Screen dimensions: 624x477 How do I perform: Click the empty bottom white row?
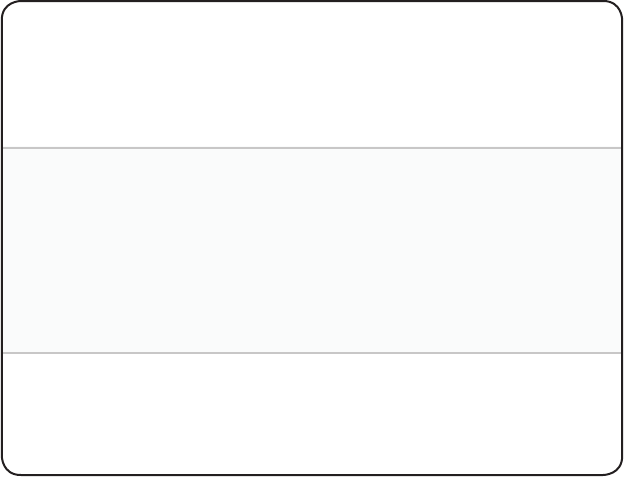pos(312,412)
